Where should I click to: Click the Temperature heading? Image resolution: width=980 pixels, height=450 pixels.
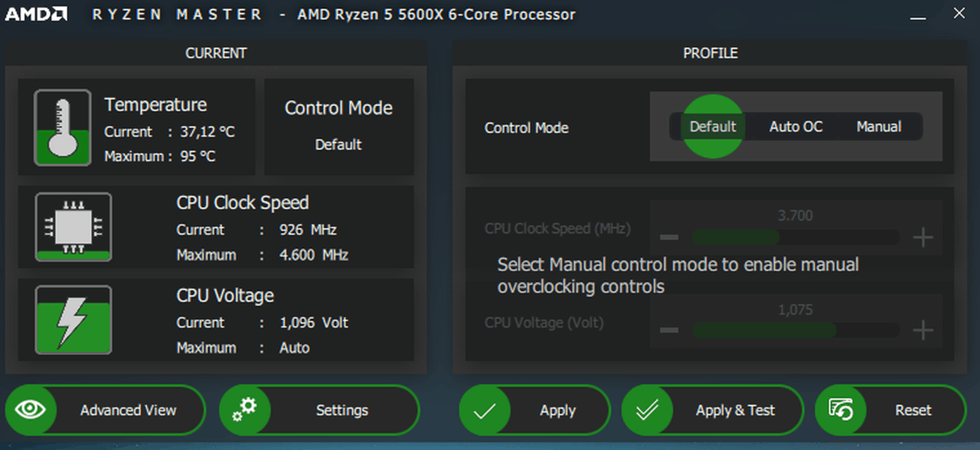coord(156,105)
